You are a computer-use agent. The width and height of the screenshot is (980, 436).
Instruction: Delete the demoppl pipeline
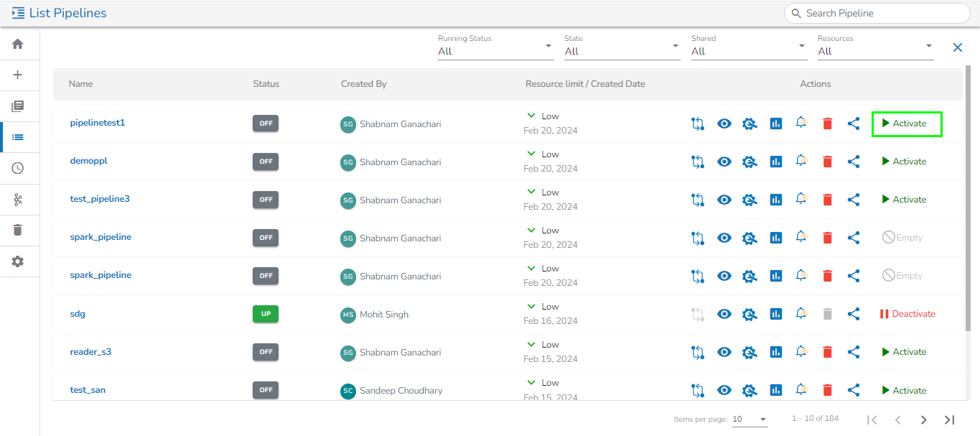[x=827, y=162]
